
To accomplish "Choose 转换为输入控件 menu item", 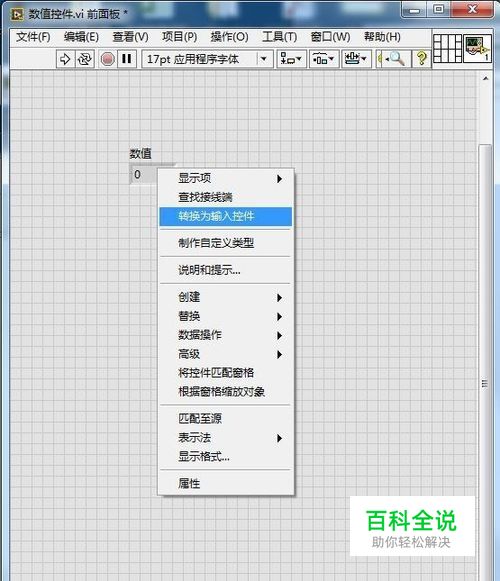I will click(x=226, y=216).
